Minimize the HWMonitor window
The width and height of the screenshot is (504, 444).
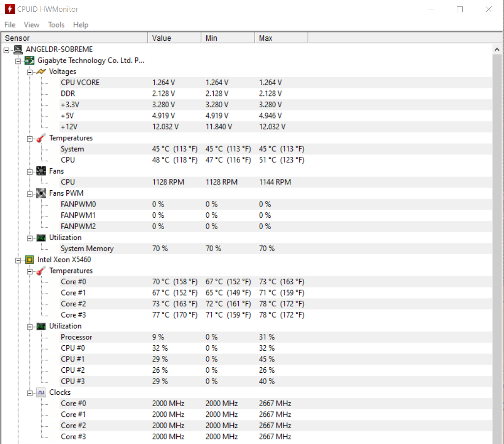[431, 9]
